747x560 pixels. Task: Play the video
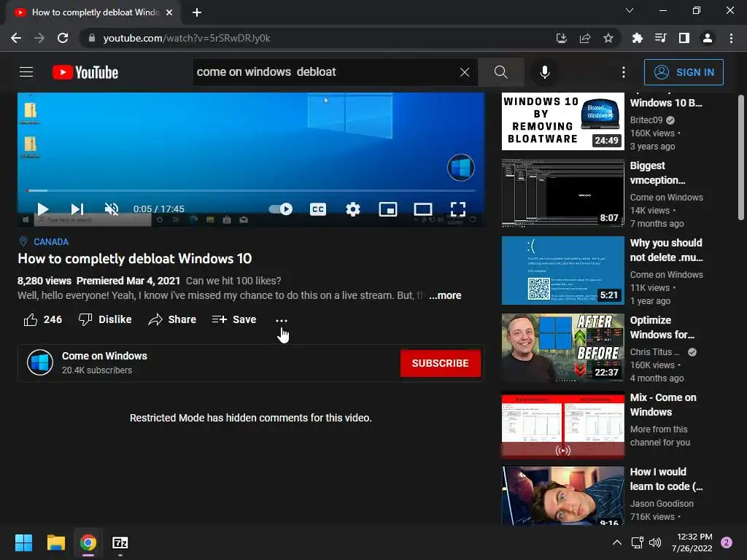coord(43,209)
